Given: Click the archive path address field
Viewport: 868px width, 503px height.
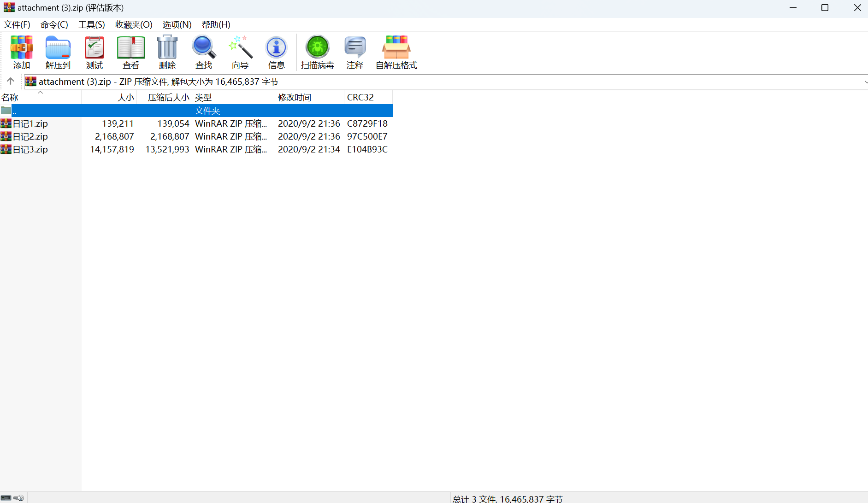Looking at the screenshot, I should pos(446,82).
